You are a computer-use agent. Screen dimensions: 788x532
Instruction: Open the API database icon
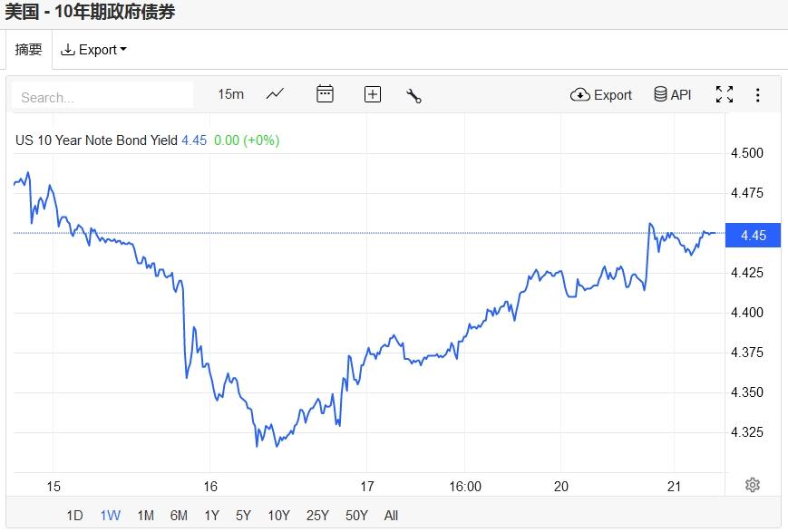[673, 94]
